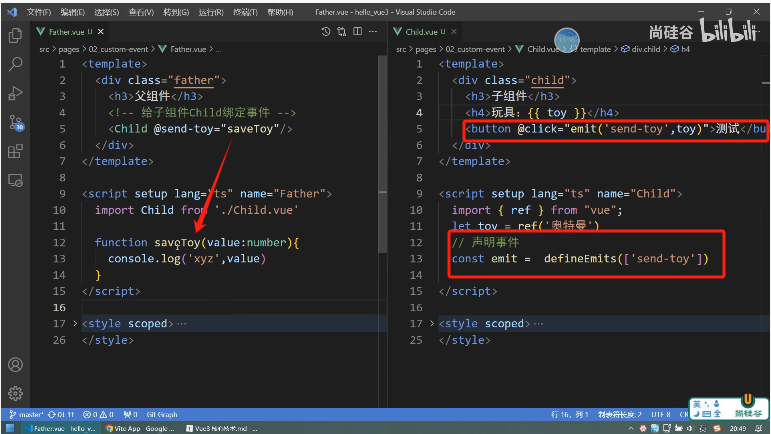Open the 运行(R) menu
This screenshot has width=771, height=434.
(x=211, y=12)
